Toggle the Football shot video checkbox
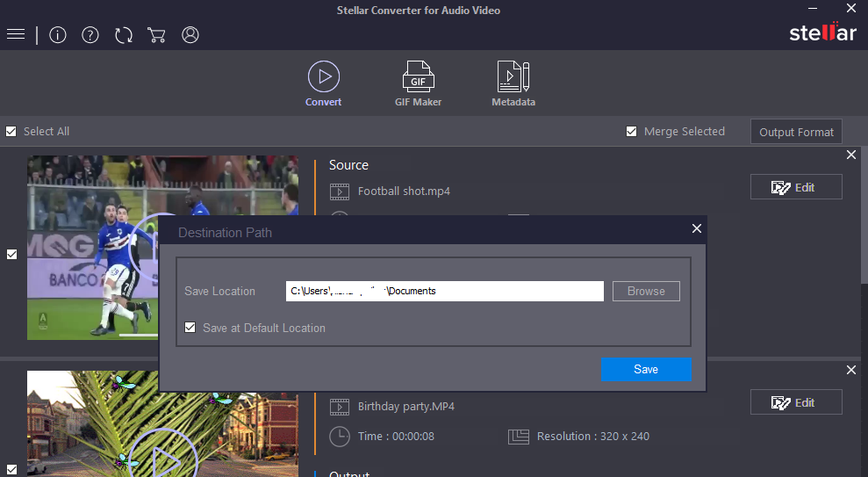 pyautogui.click(x=11, y=254)
